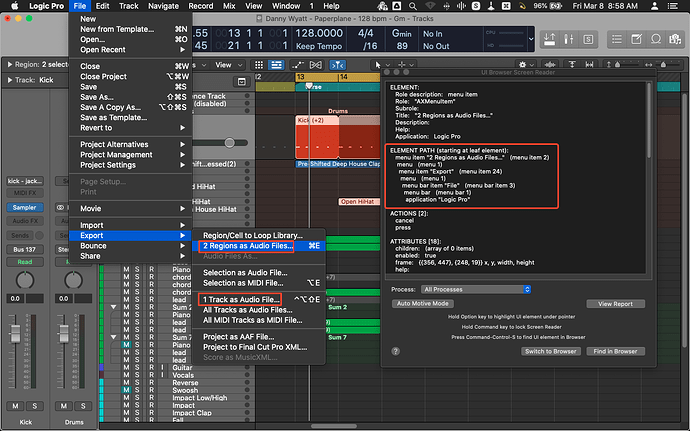
Task: Click the Smart Controls icon in control bar
Action: (x=549, y=40)
